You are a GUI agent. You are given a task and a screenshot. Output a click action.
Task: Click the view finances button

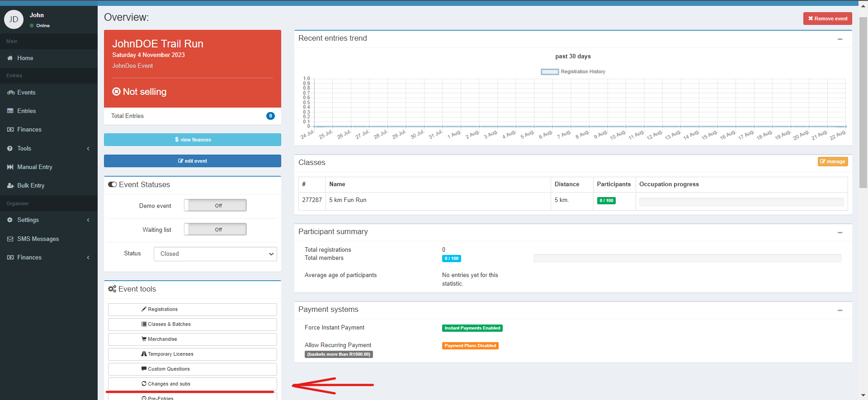193,140
